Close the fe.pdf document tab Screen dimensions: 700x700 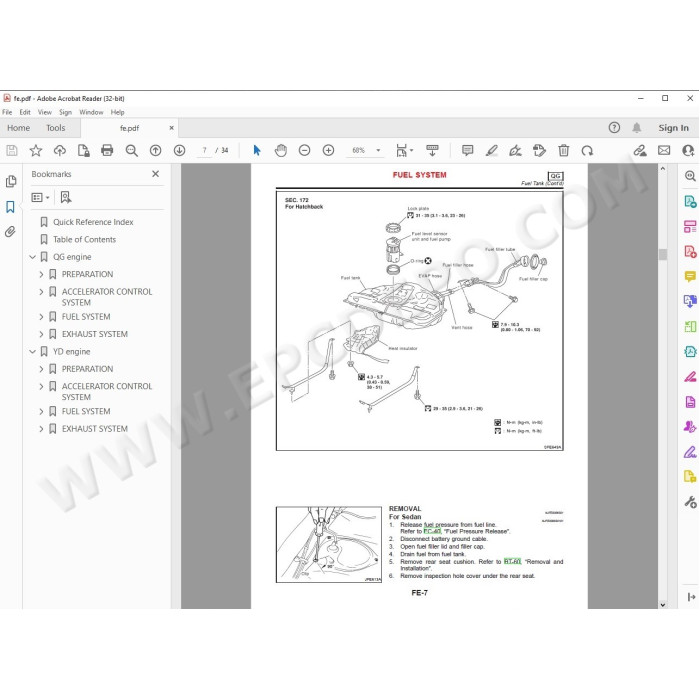[171, 128]
